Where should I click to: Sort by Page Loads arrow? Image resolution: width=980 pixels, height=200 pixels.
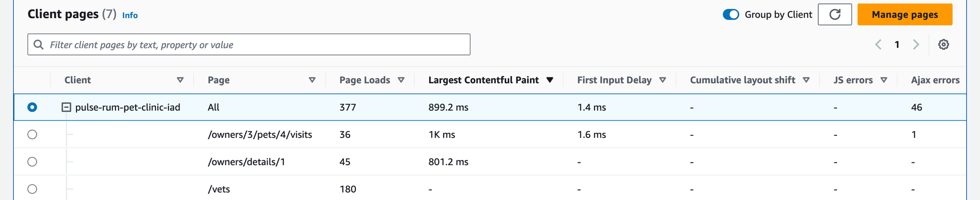pyautogui.click(x=401, y=80)
